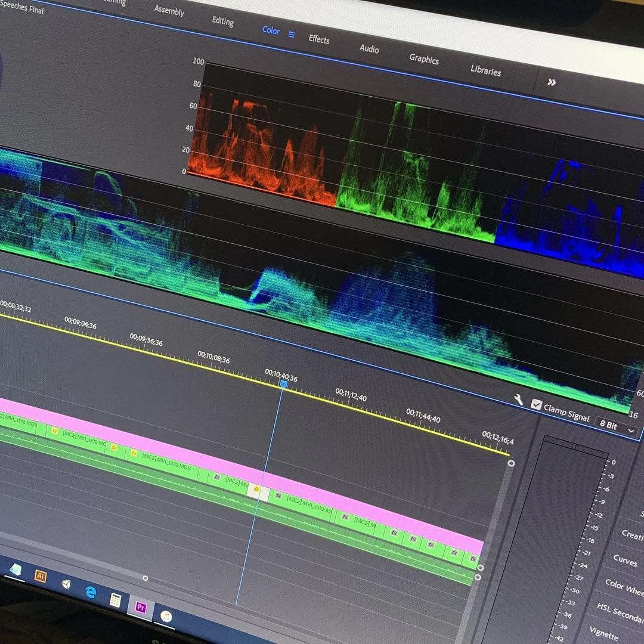Switch to the Editing workspace tab
The width and height of the screenshot is (644, 644).
(222, 21)
